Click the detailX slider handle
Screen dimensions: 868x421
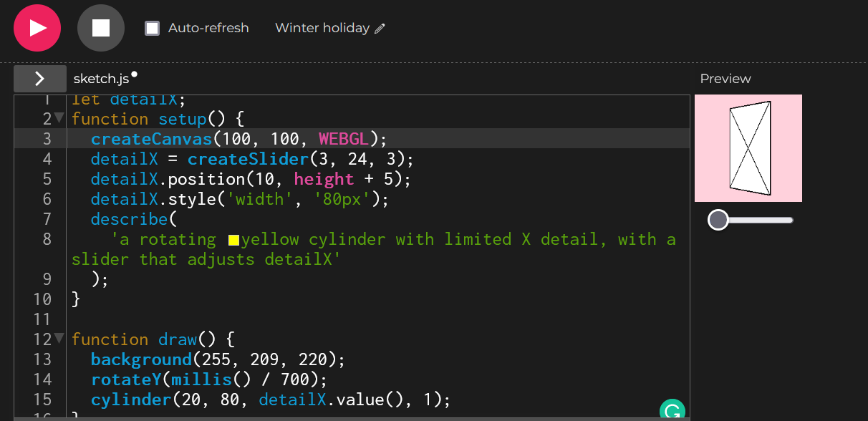point(718,220)
